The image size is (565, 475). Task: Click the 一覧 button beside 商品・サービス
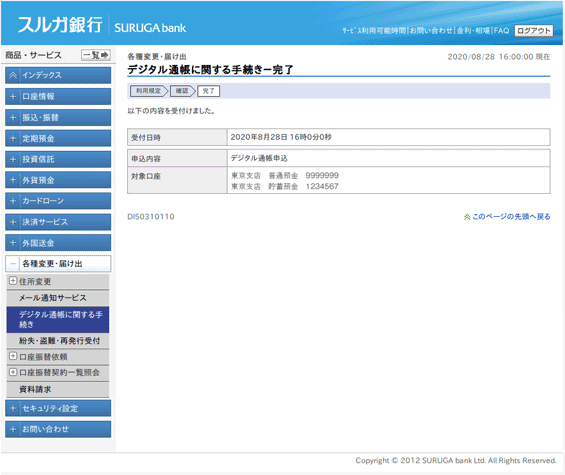[96, 55]
